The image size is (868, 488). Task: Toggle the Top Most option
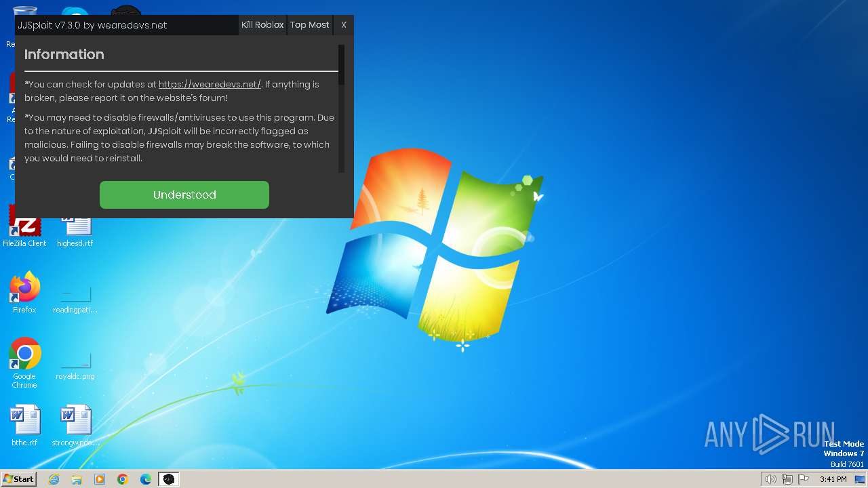pyautogui.click(x=309, y=24)
